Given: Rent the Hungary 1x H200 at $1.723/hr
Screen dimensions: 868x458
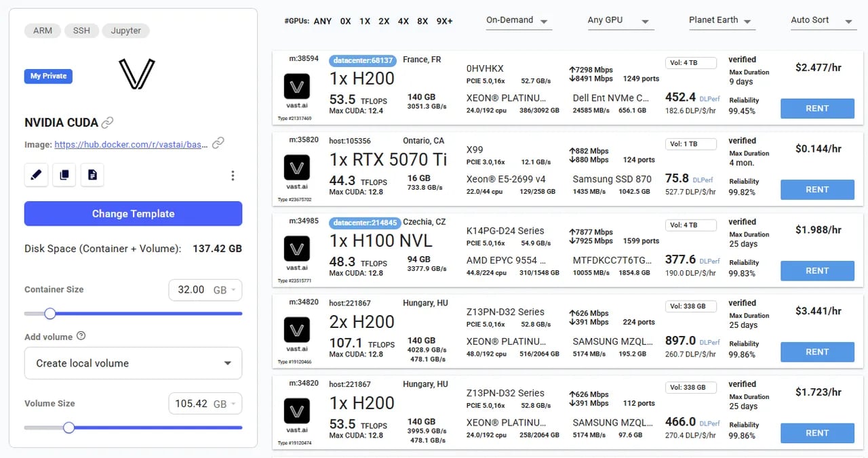Looking at the screenshot, I should point(817,433).
